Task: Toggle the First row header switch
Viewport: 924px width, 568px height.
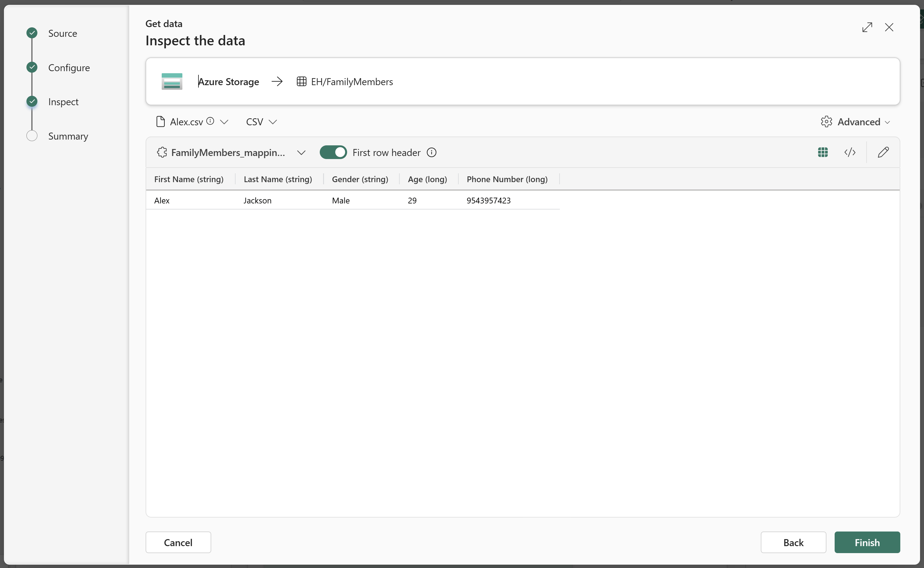Action: 333,152
